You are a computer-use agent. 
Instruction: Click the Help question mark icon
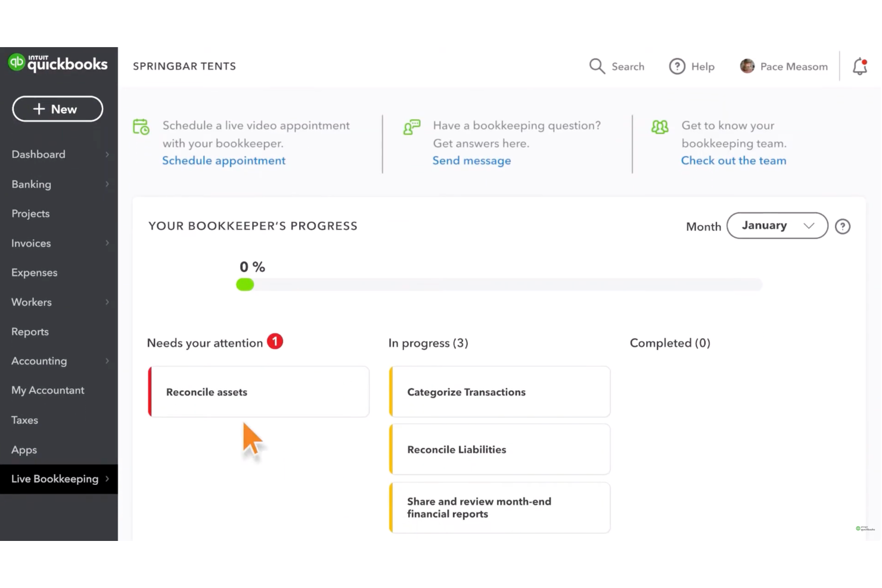point(677,66)
